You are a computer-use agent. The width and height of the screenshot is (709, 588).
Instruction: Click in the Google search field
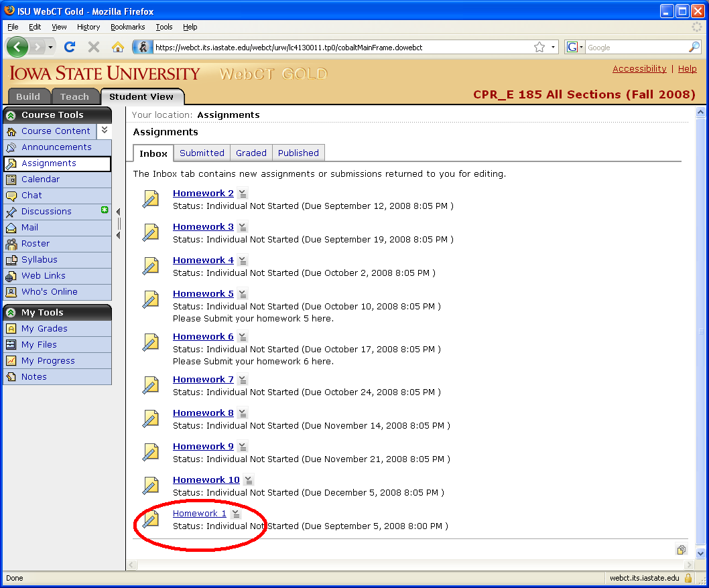coord(635,48)
